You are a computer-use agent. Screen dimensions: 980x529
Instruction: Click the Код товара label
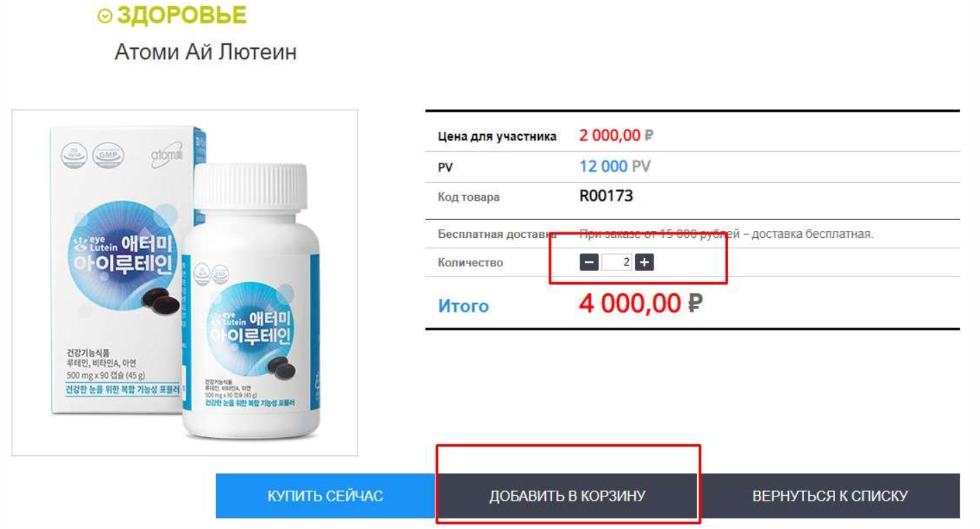coord(469,197)
